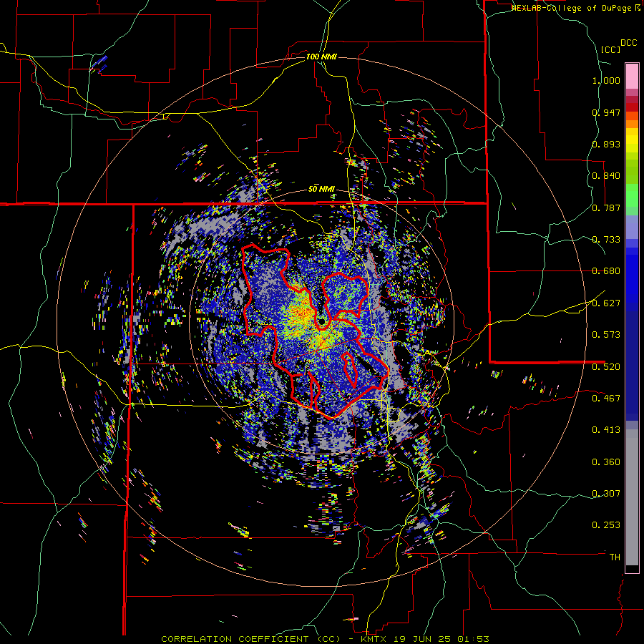
Task: Select the 0.573 scale value
Action: pos(606,335)
